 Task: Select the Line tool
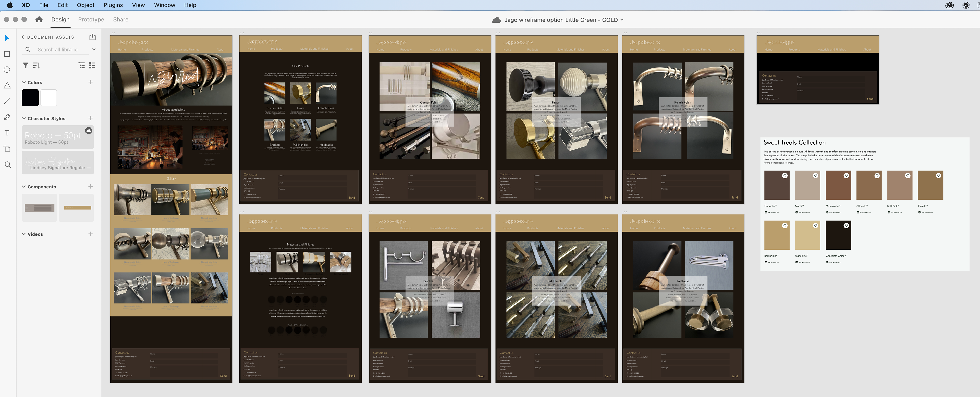7,101
